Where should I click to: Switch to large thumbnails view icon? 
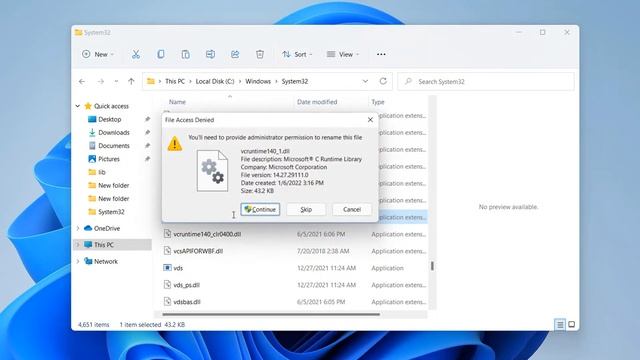tap(571, 324)
